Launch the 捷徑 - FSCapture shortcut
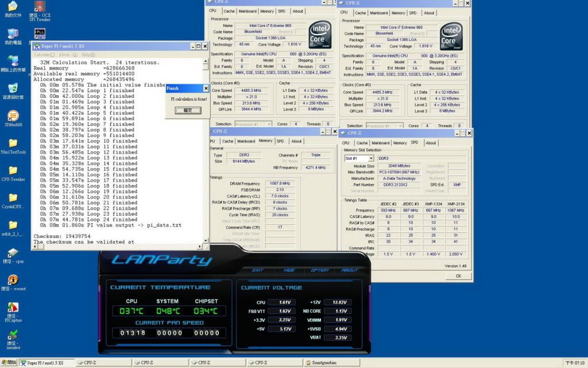Viewport: 588px width, 368px height. point(13,312)
